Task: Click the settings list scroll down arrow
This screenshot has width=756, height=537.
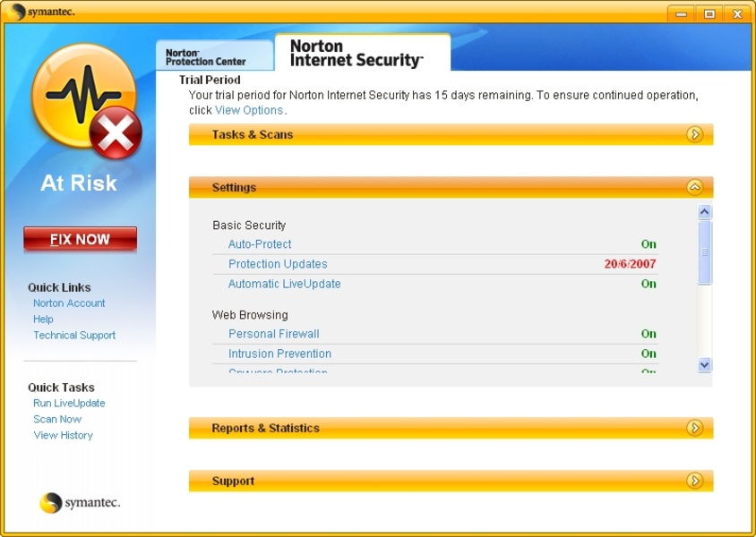Action: [x=704, y=365]
